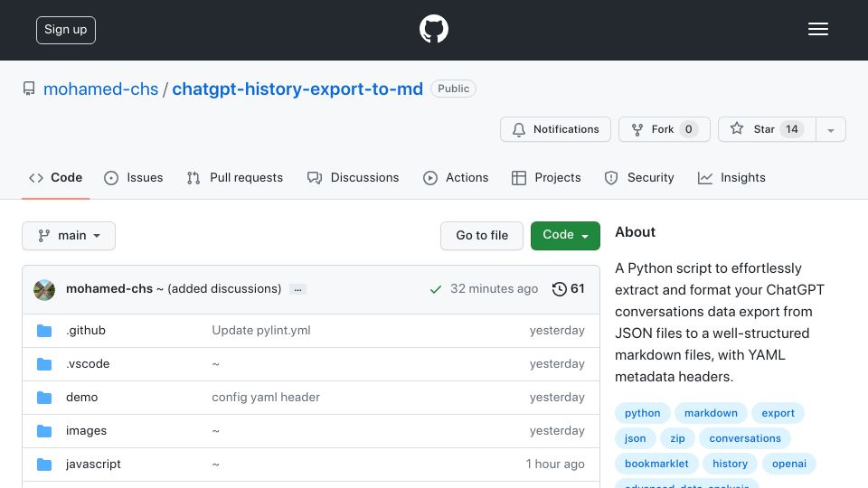
Task: Open commit history via clock icon
Action: (559, 289)
